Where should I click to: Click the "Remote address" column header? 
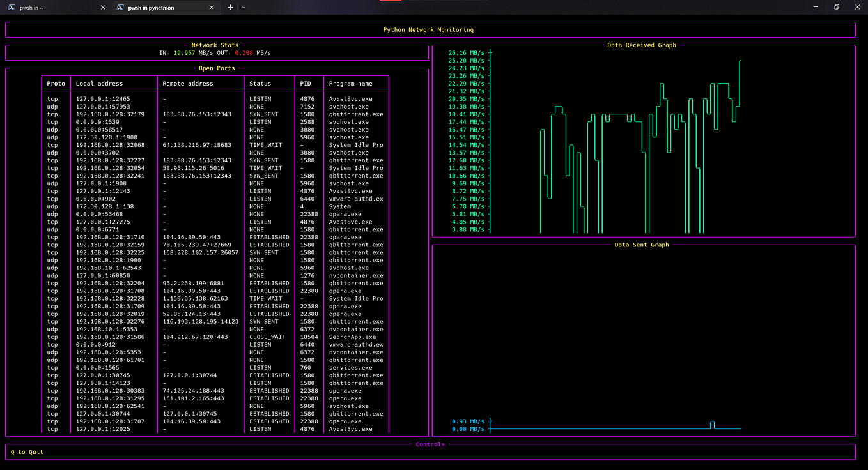coord(188,84)
